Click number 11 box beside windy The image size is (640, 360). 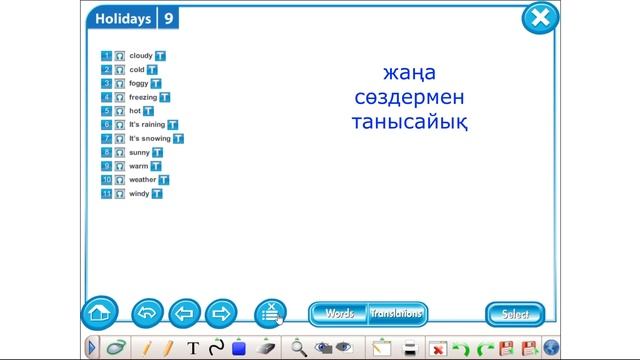(106, 193)
